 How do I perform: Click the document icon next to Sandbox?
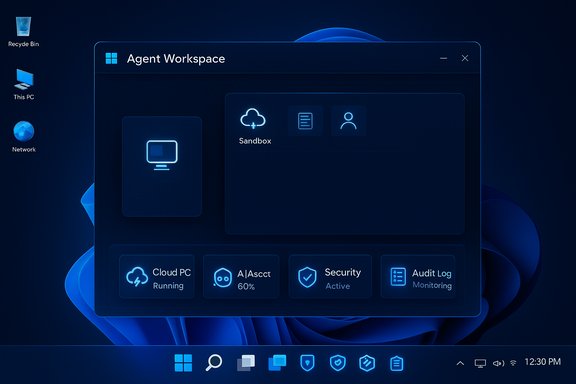coord(305,121)
